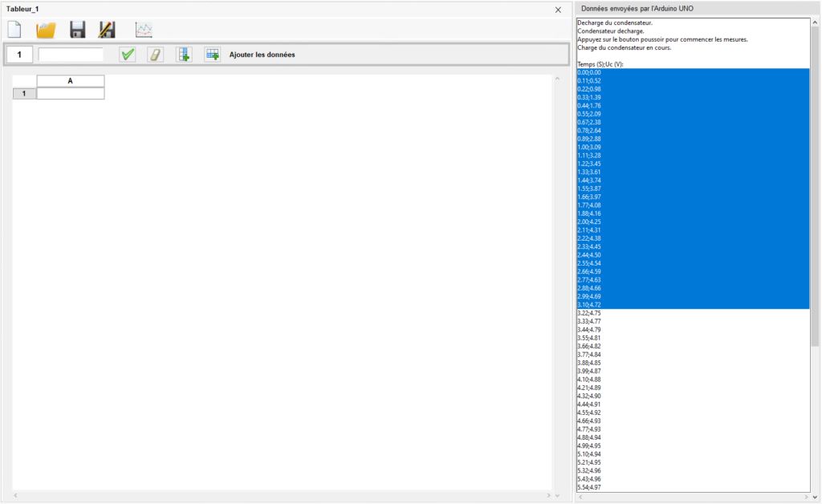Add a new column to the table
822x504 pixels.
(184, 55)
